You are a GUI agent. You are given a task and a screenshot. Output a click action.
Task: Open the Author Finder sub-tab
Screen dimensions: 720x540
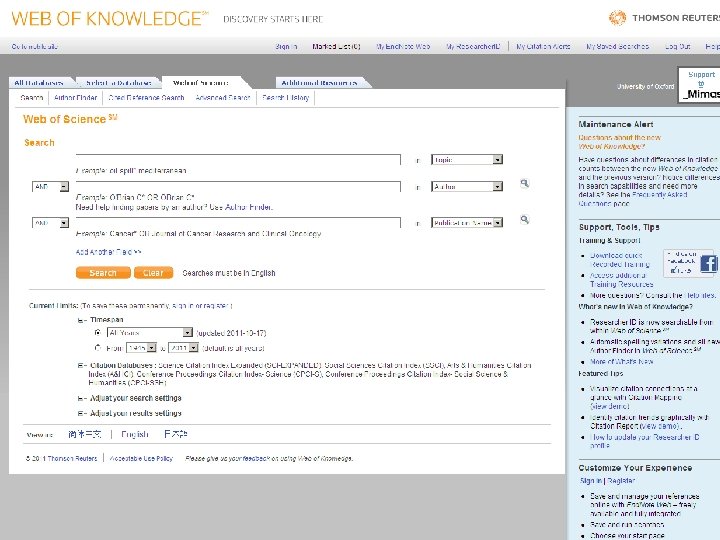coord(75,98)
